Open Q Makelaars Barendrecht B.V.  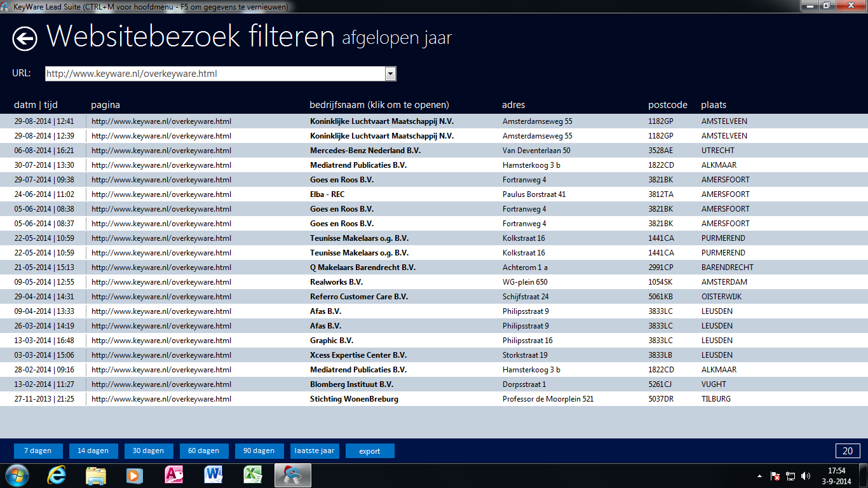point(363,268)
